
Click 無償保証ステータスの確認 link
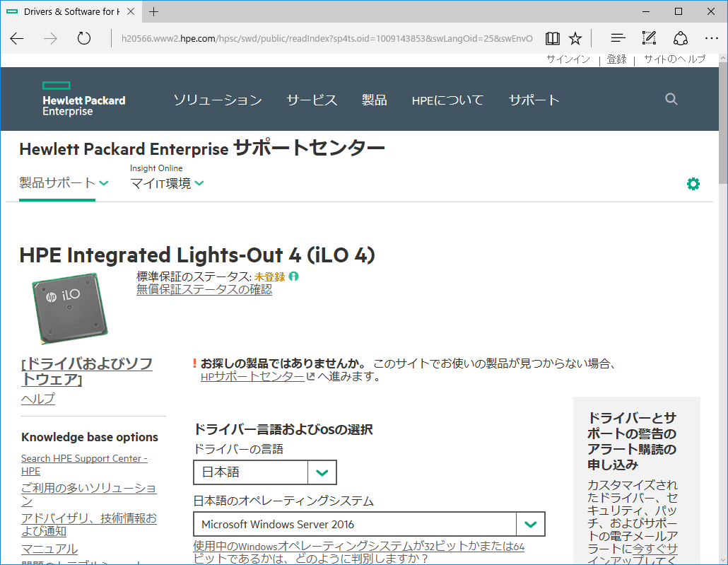[x=204, y=289]
